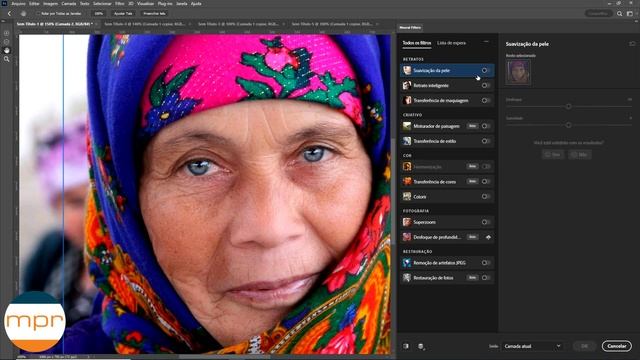Screen dimensions: 640x360
Task: Enable the Retrato inteligente toggle
Action: (x=485, y=85)
